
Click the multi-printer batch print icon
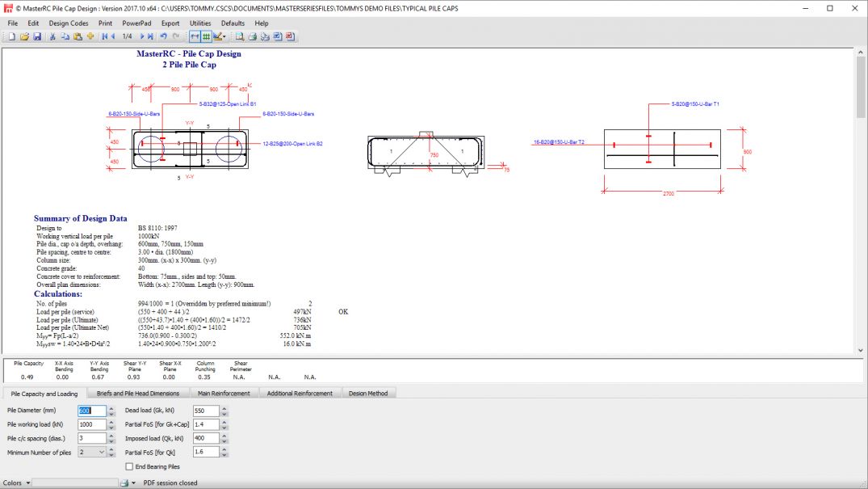pyautogui.click(x=265, y=36)
